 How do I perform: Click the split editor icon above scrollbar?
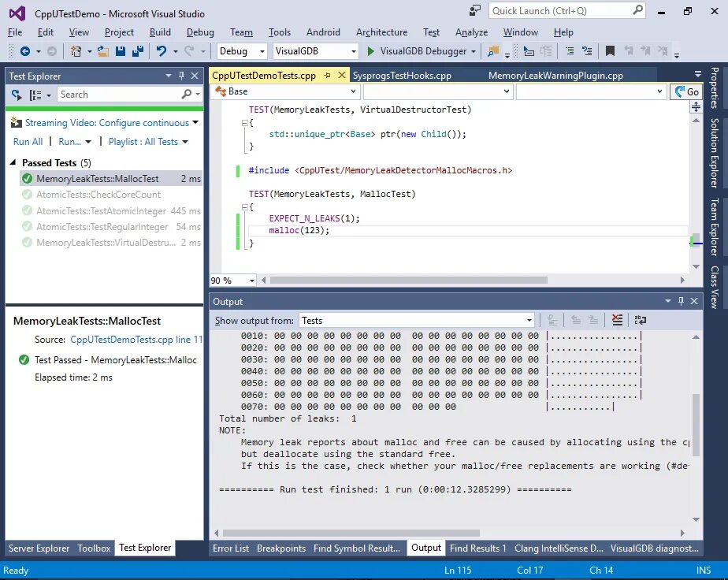696,108
